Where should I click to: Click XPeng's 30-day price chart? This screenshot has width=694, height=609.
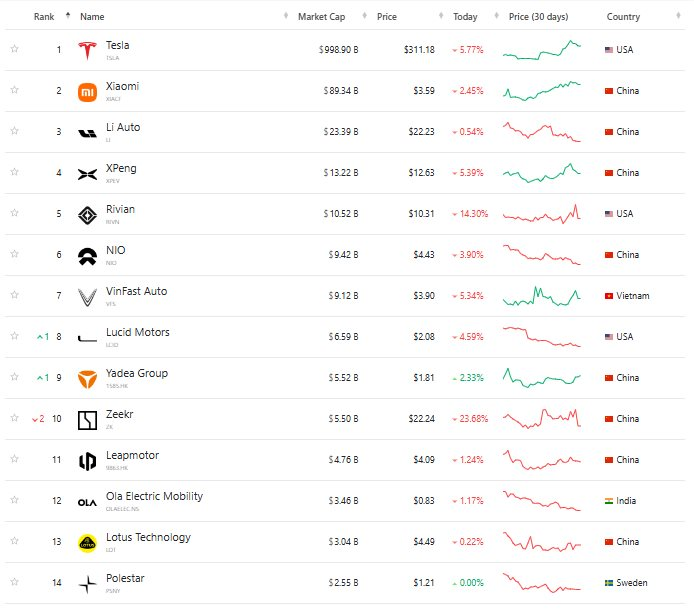[x=541, y=172]
